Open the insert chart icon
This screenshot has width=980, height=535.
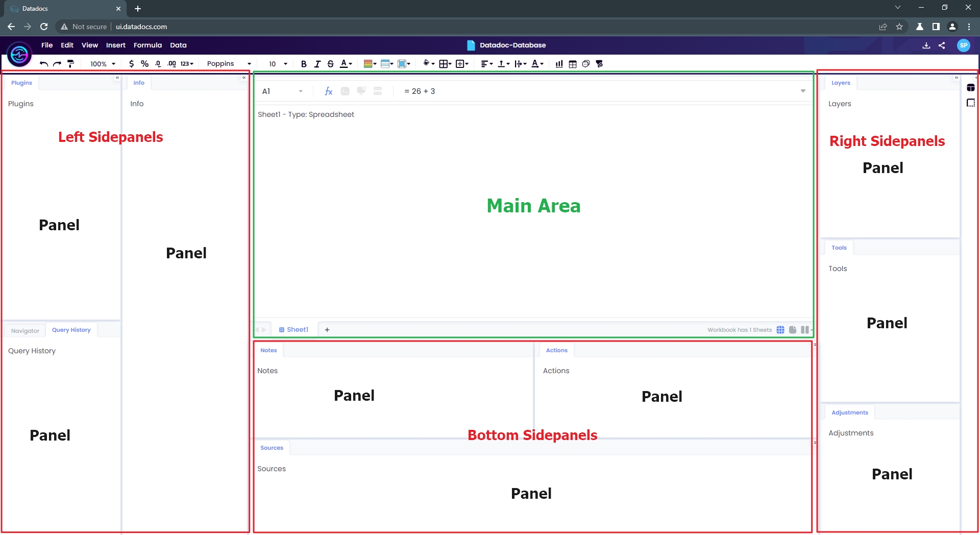coord(559,63)
